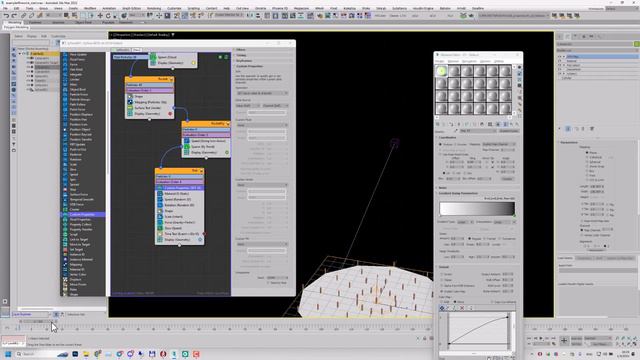Viewport: 640px width, 360px height.
Task: Click the Rotate button in Coordinates rollout
Action: point(507,179)
